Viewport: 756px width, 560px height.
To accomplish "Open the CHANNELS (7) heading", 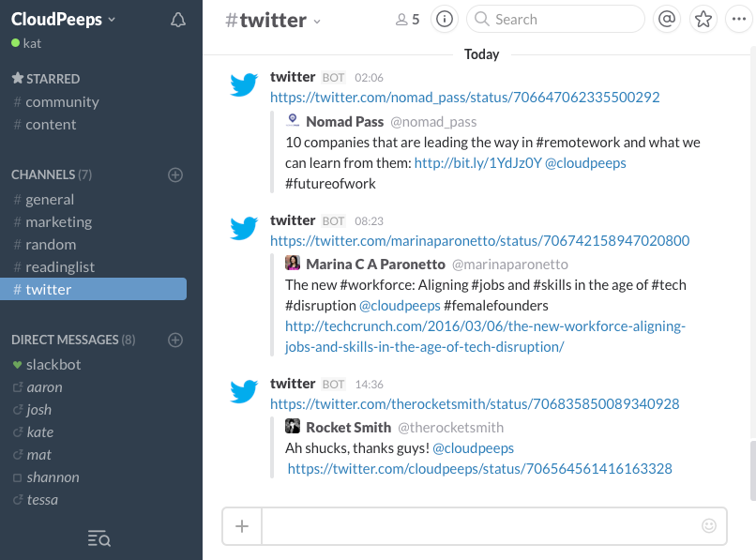I will [x=52, y=174].
